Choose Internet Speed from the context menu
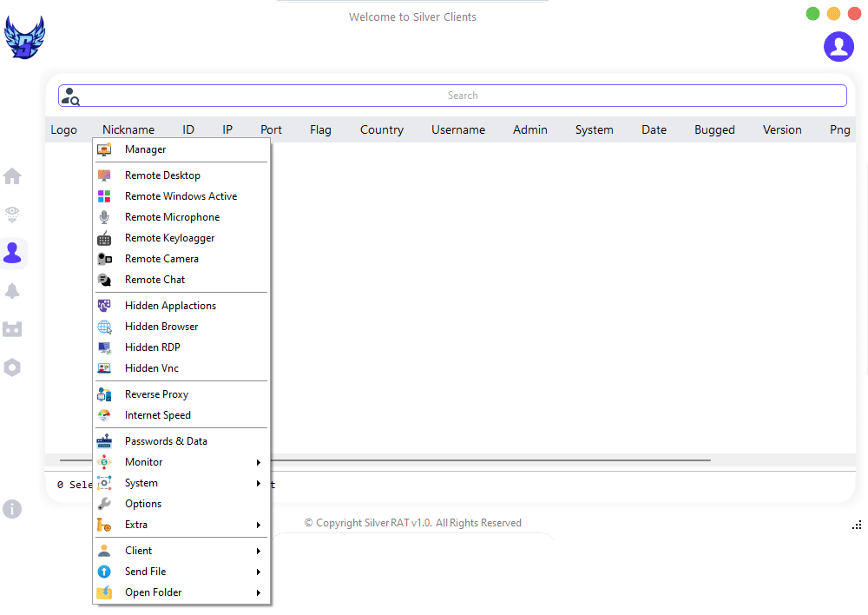This screenshot has width=868, height=615. [157, 415]
